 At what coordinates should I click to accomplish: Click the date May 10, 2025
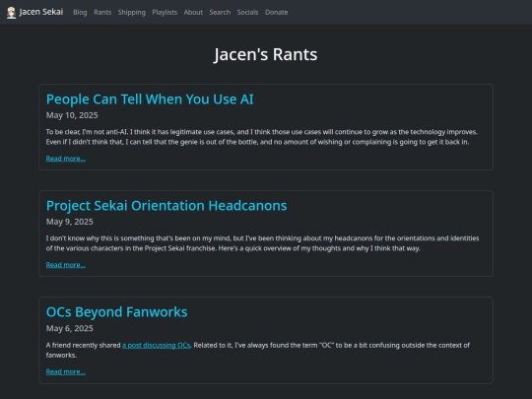(x=72, y=115)
